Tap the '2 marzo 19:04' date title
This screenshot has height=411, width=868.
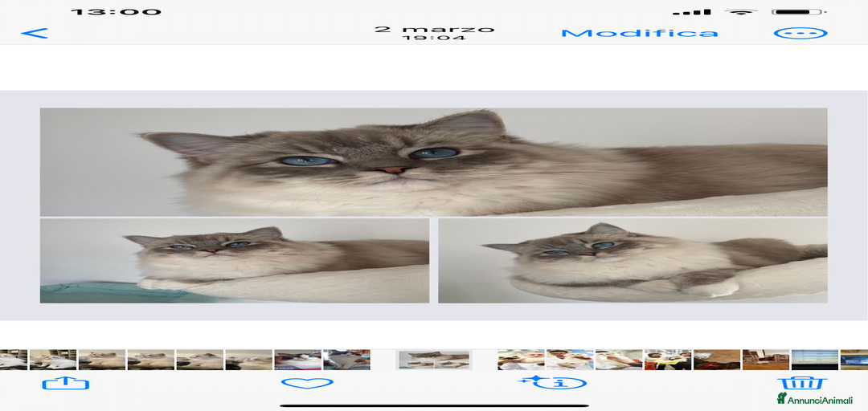coord(434,32)
